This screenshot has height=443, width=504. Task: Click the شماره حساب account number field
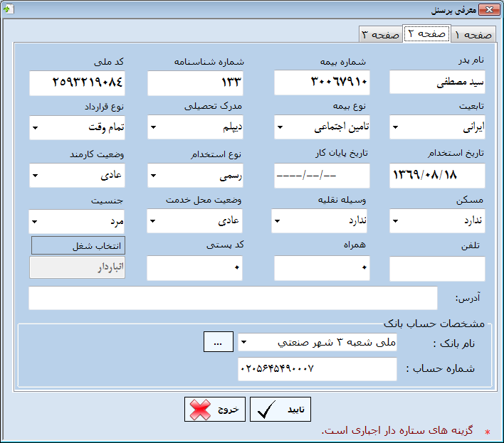point(317,369)
